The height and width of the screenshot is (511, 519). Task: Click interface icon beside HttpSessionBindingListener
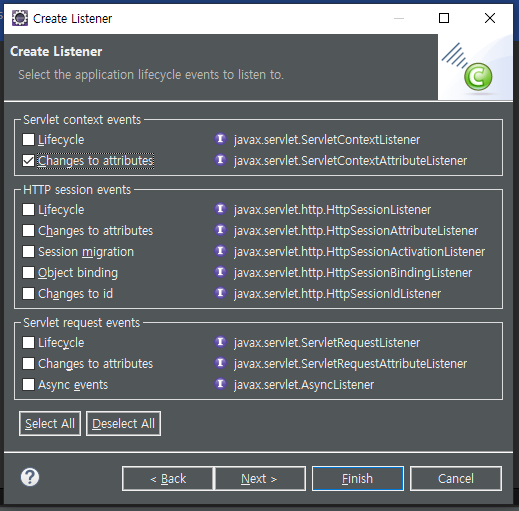point(220,272)
